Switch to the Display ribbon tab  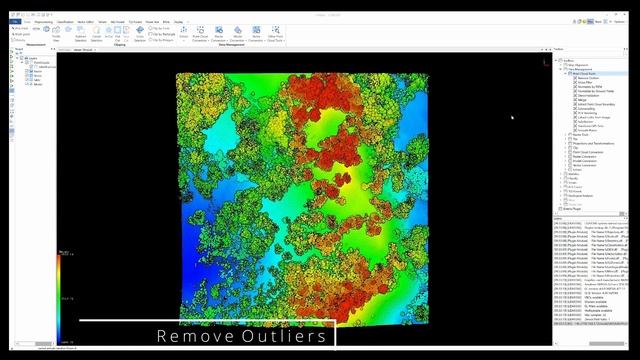tap(179, 22)
